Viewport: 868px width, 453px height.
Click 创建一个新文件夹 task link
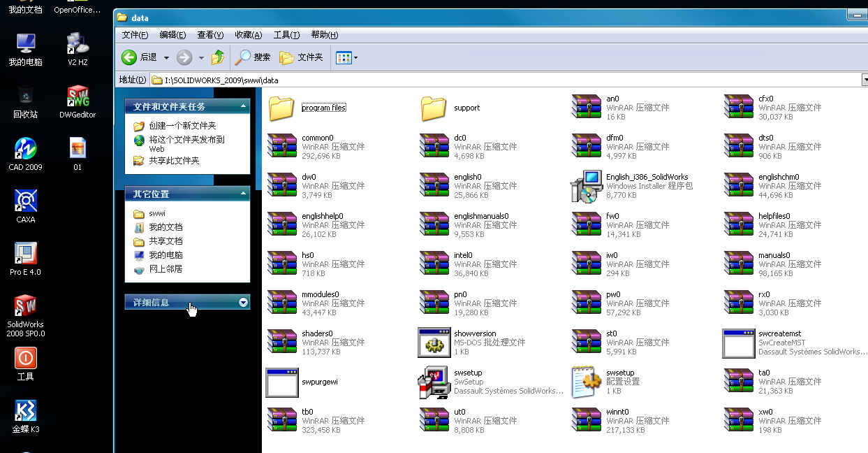[182, 126]
